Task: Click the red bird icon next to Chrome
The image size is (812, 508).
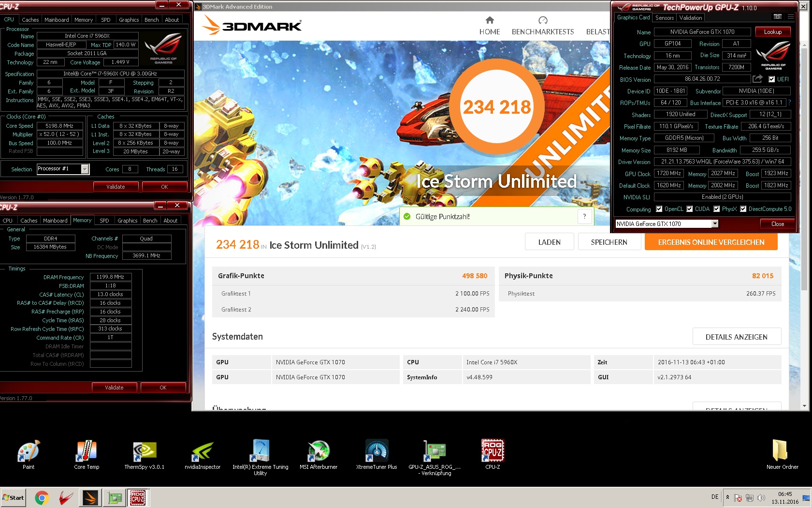Action: (x=66, y=497)
